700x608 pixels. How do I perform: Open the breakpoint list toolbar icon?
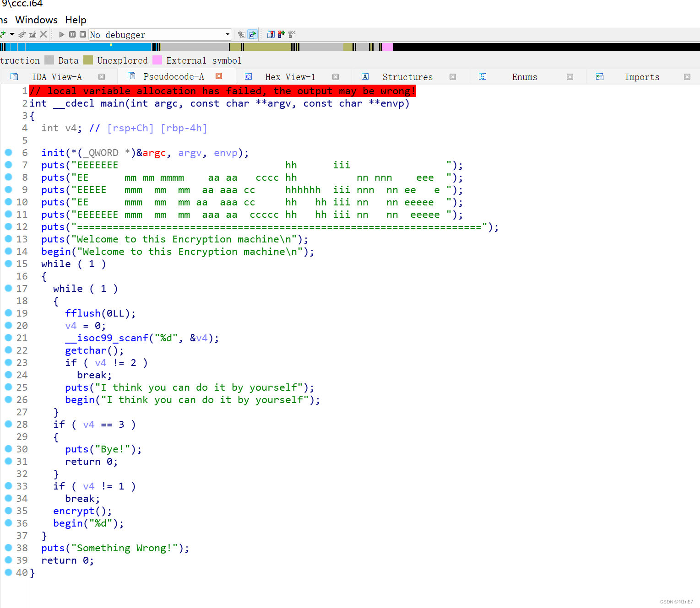point(271,34)
